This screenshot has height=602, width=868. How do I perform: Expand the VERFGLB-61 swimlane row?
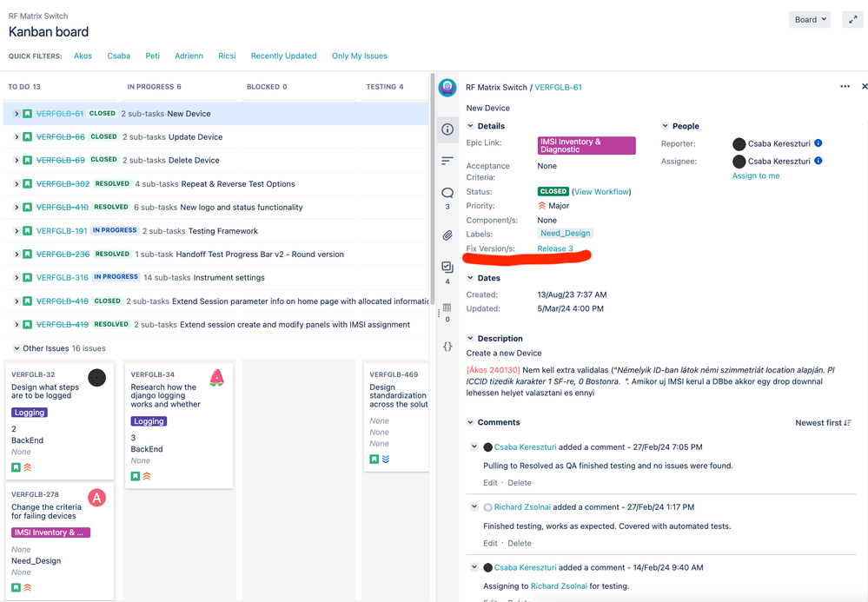coord(17,114)
